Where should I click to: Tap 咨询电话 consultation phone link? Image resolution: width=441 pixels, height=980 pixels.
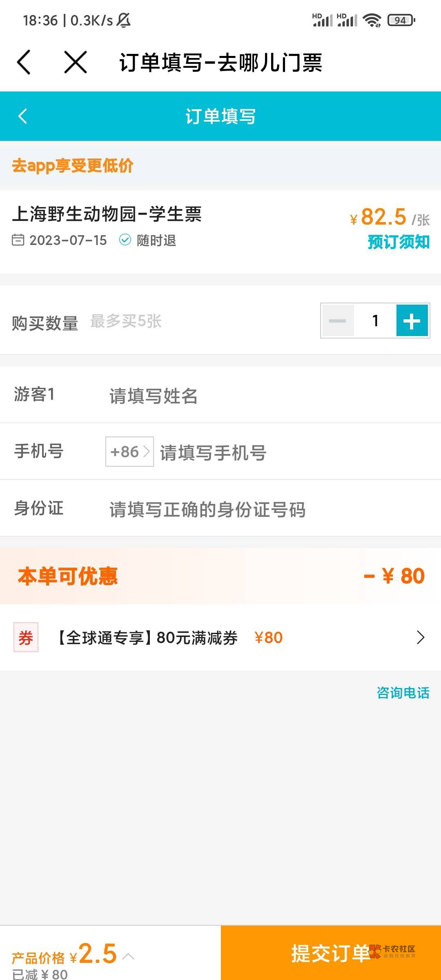403,693
